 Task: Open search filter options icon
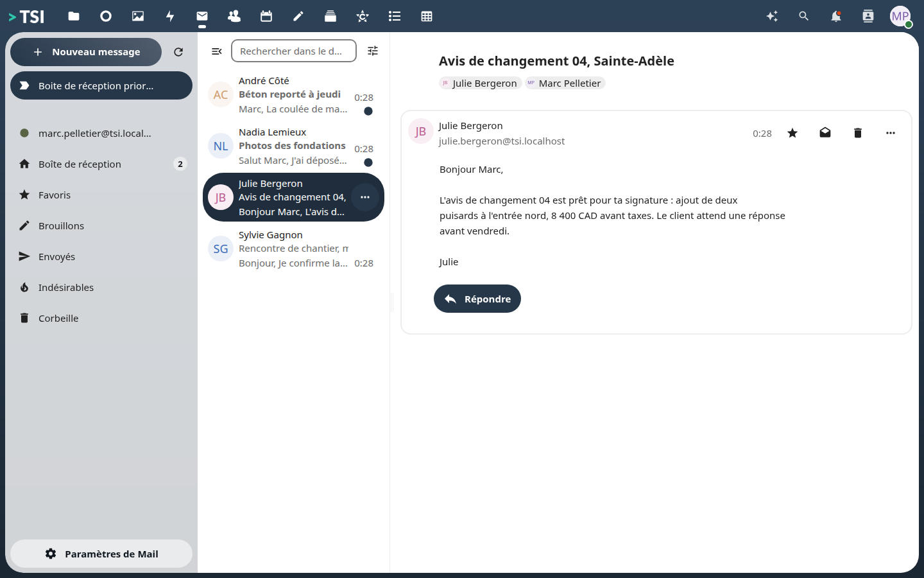coord(373,51)
